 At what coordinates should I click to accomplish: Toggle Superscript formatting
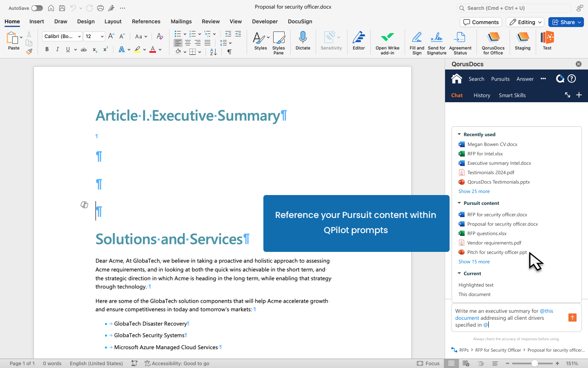[105, 49]
